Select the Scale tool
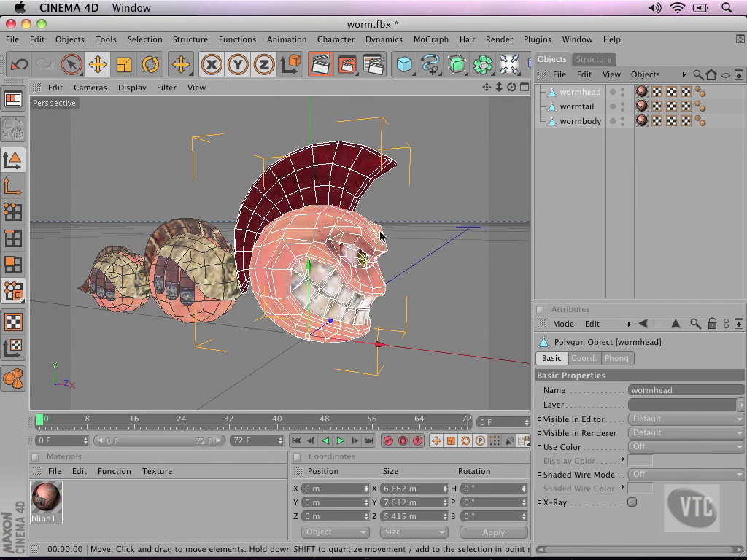The width and height of the screenshot is (747, 560). click(x=124, y=65)
